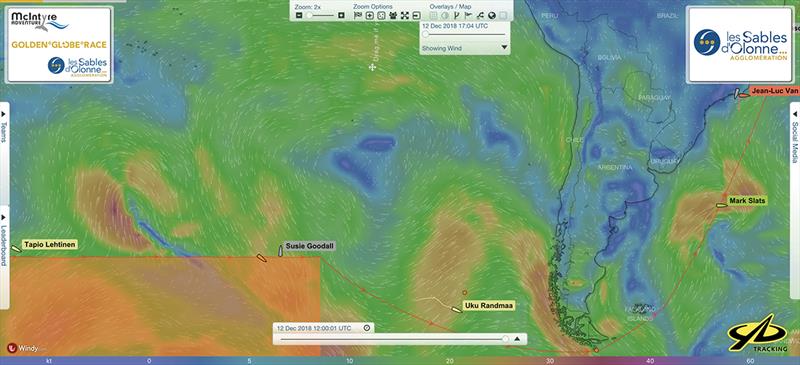Click the zoom-to-area plus box icon

(x=370, y=16)
